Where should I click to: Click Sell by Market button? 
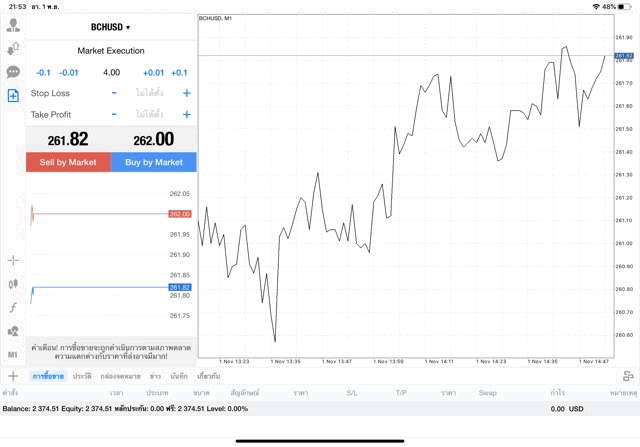[x=68, y=162]
